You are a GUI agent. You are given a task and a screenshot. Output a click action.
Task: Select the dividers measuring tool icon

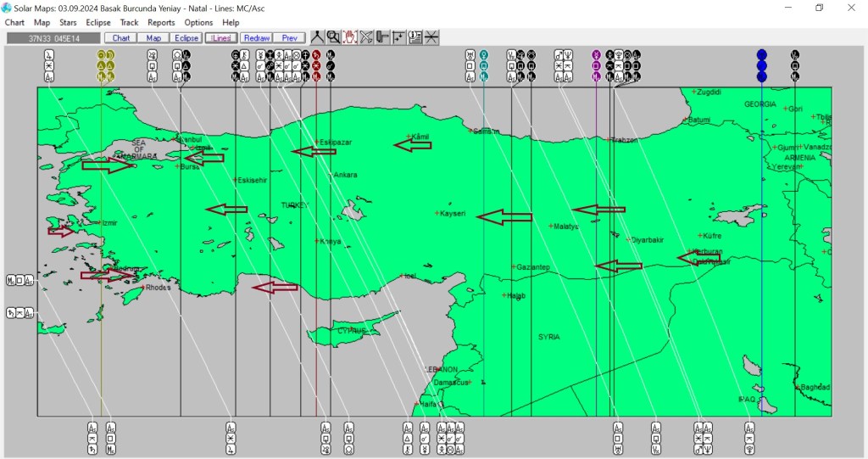pyautogui.click(x=317, y=37)
